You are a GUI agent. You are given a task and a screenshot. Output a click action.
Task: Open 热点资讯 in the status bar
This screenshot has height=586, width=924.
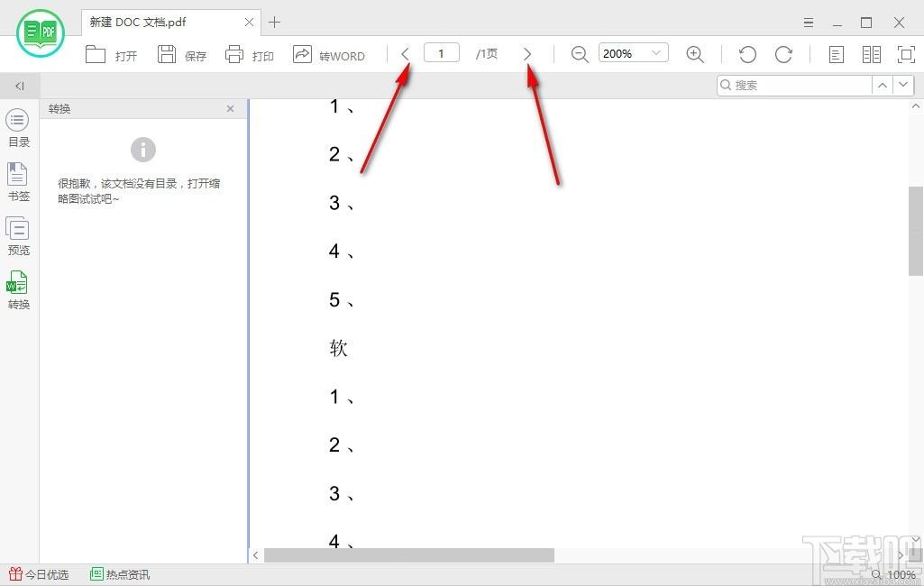click(120, 574)
